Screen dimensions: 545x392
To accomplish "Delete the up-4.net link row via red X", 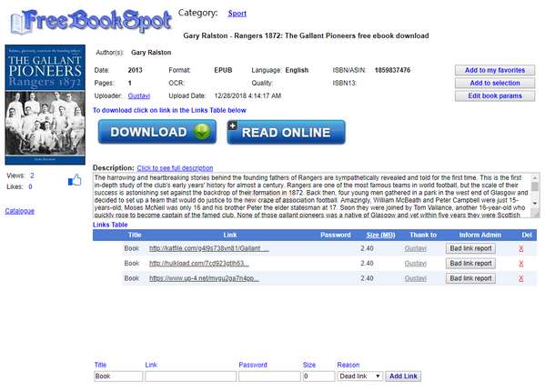I will coord(520,278).
